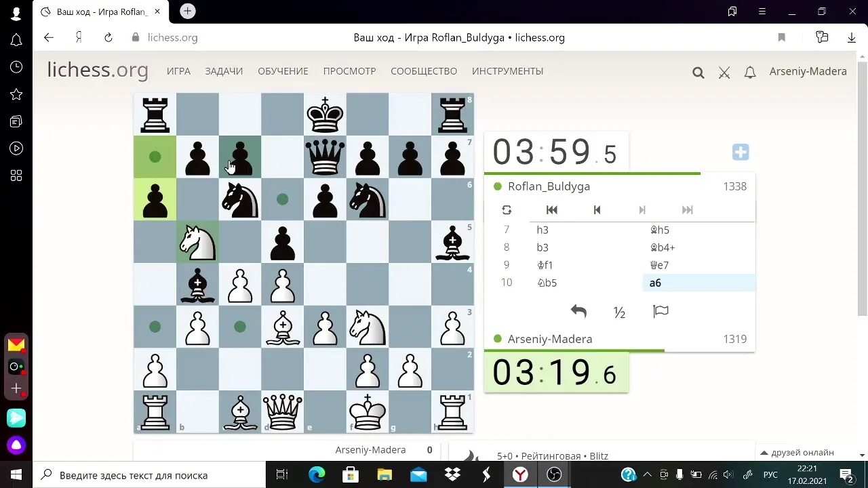Offer a draw with ½ button
The width and height of the screenshot is (868, 488).
(619, 312)
